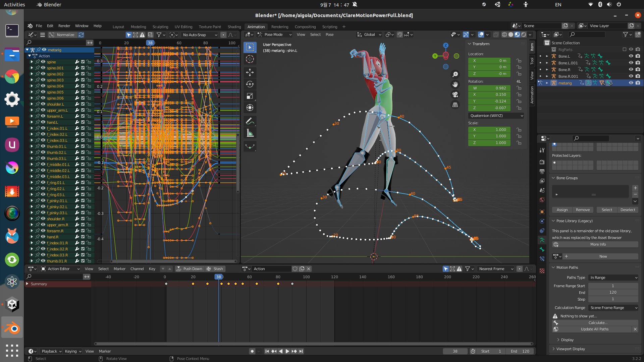Select the Cursor tool in viewport toolbar
The image size is (644, 362).
(250, 59)
